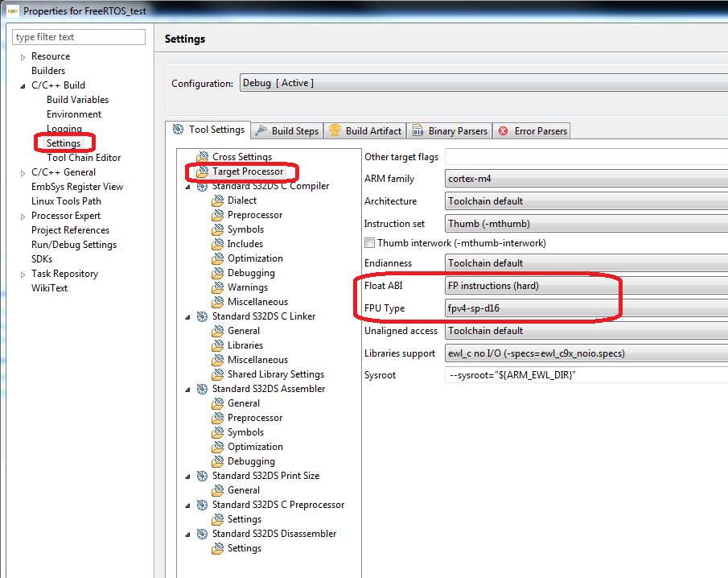Click the Dialect option icon
The height and width of the screenshot is (578, 728).
(217, 200)
